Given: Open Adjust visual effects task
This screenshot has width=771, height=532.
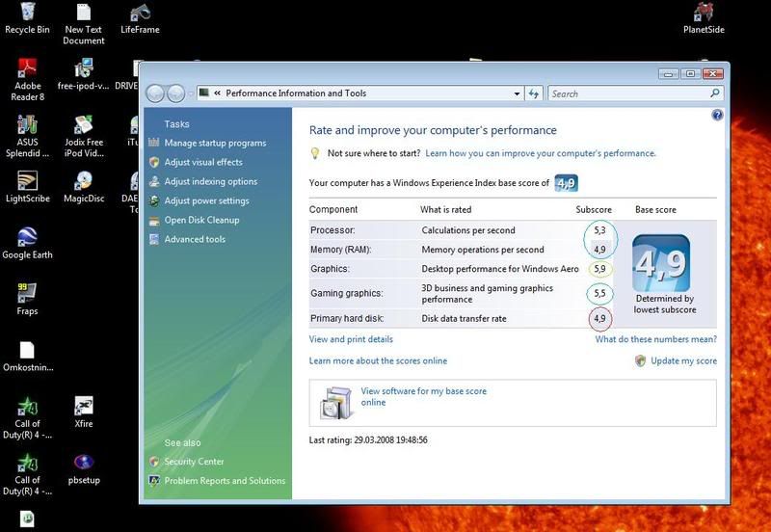Looking at the screenshot, I should (x=203, y=162).
